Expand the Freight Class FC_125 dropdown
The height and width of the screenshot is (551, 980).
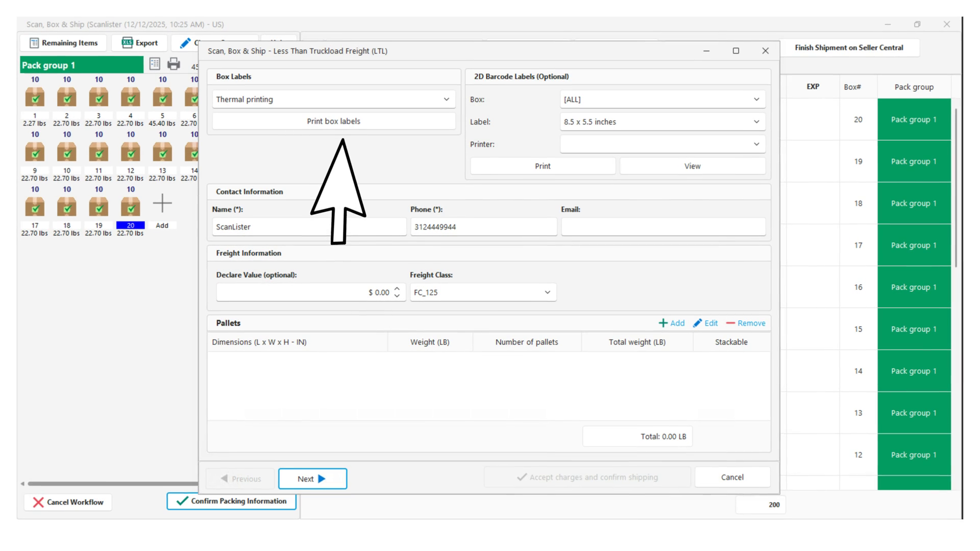click(482, 292)
